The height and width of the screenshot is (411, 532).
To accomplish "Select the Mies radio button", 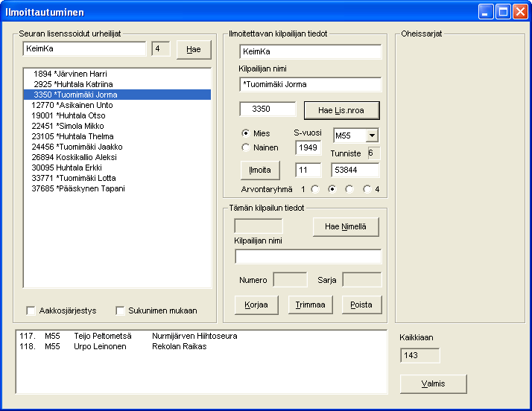I will click(x=246, y=133).
